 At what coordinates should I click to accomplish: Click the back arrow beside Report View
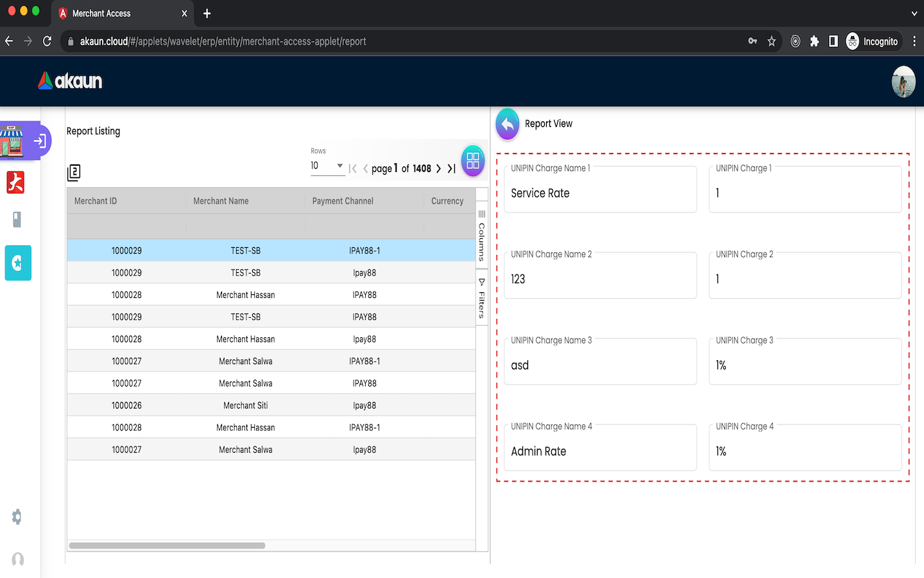507,124
